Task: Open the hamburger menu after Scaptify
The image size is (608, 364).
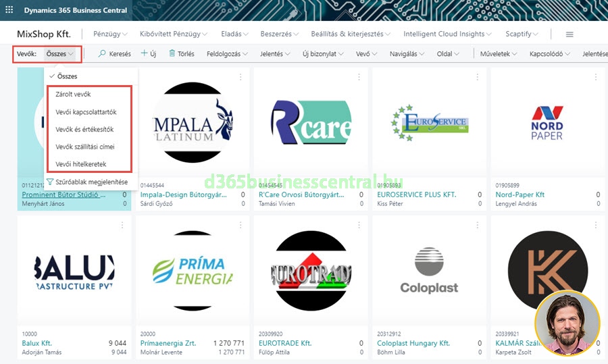Action: click(569, 34)
